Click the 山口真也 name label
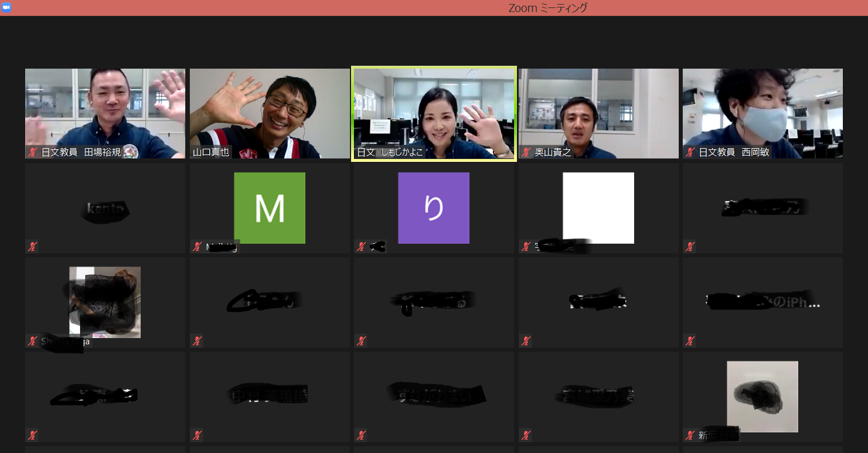 [211, 153]
